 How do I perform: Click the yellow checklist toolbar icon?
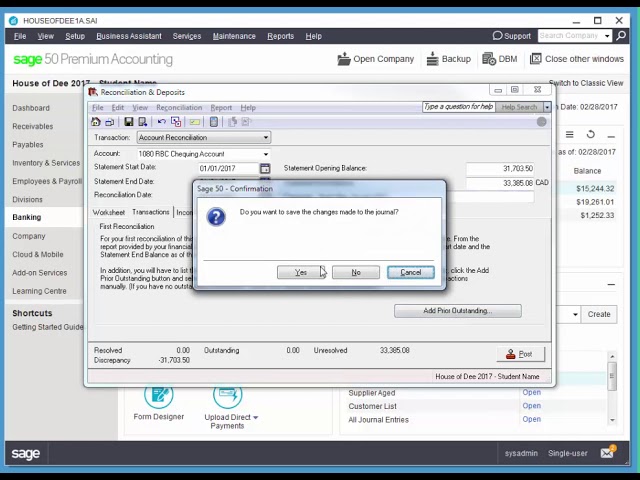click(195, 122)
